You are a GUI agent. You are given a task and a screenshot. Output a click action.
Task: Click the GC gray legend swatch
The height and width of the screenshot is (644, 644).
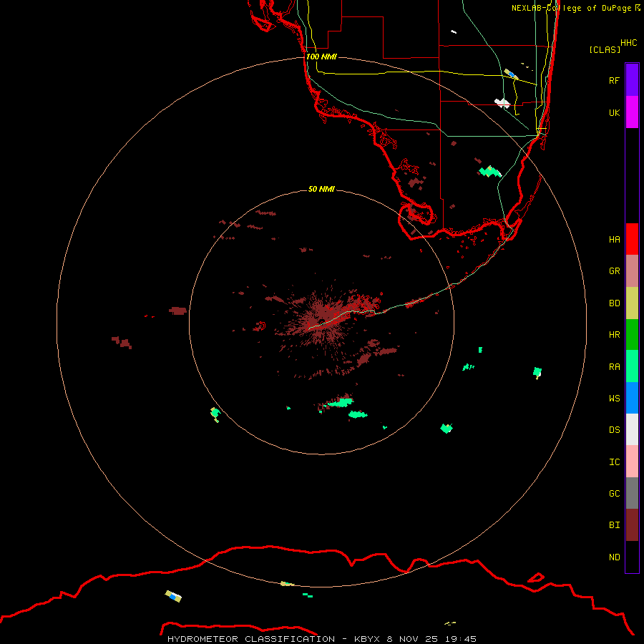click(632, 493)
